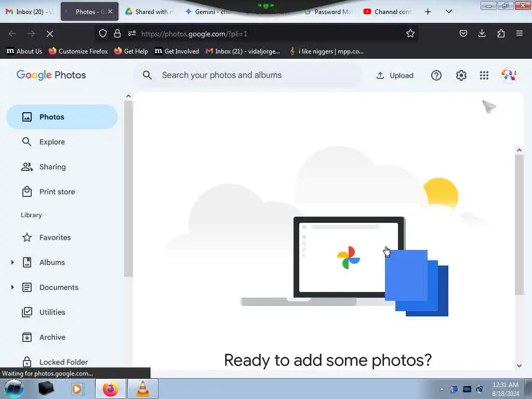532x399 pixels.
Task: Open the Customize Firefox bookmark
Action: click(x=78, y=51)
